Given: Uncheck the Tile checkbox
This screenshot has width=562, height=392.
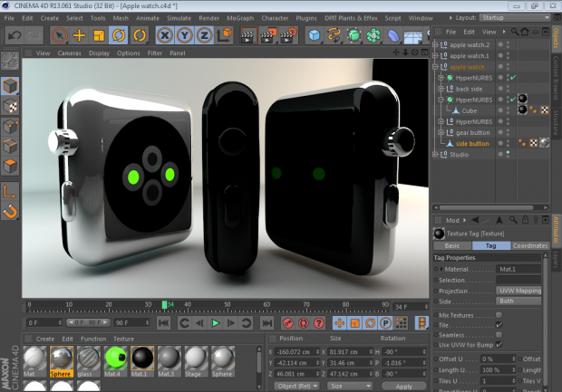Looking at the screenshot, I should tap(499, 325).
